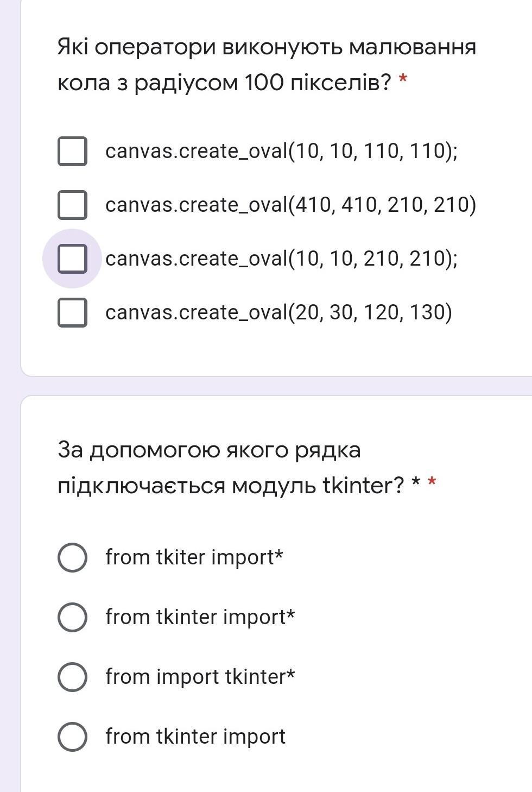Click the 'from import tkinter*' option text

click(x=200, y=677)
